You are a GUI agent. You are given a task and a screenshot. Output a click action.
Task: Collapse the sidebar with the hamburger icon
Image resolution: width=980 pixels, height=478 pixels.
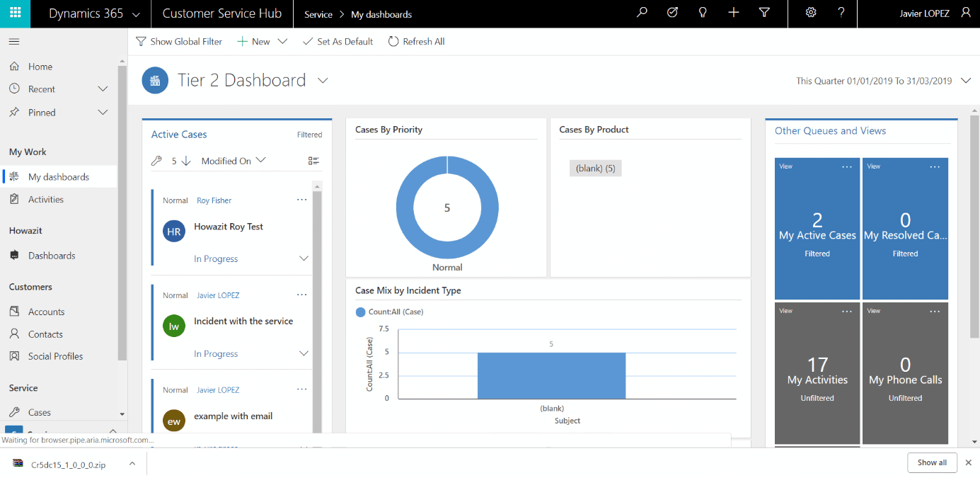coord(13,42)
